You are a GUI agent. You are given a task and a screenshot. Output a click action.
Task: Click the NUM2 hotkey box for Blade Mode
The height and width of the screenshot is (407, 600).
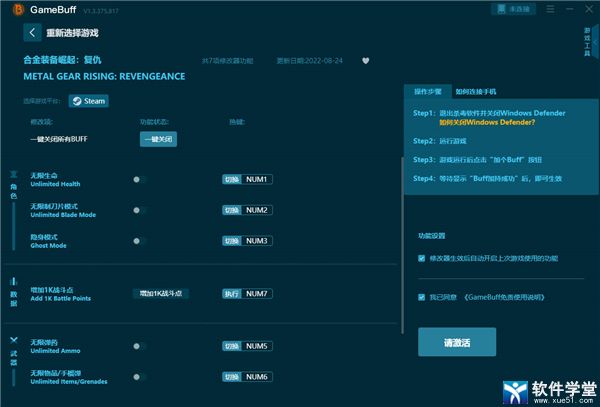point(247,210)
